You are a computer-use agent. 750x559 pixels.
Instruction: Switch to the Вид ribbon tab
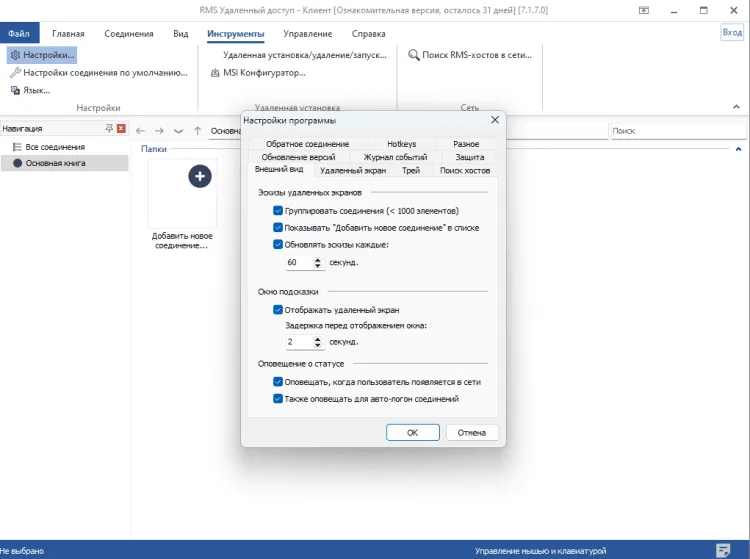[180, 33]
